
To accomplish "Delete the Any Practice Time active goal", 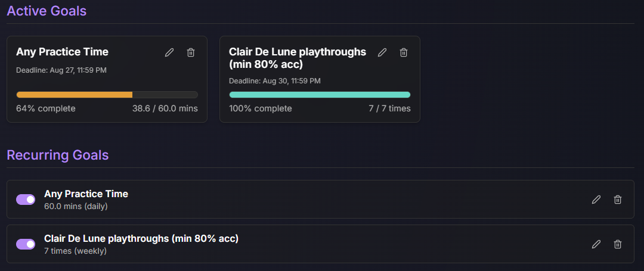I will (x=191, y=52).
